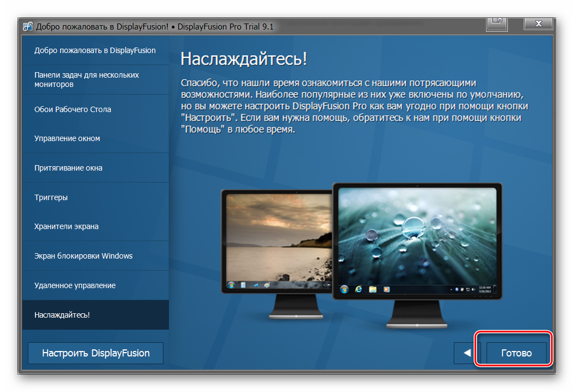Viewport: 574px width, 392px height.
Task: Click the 'Готово' button to finish
Action: pos(516,353)
